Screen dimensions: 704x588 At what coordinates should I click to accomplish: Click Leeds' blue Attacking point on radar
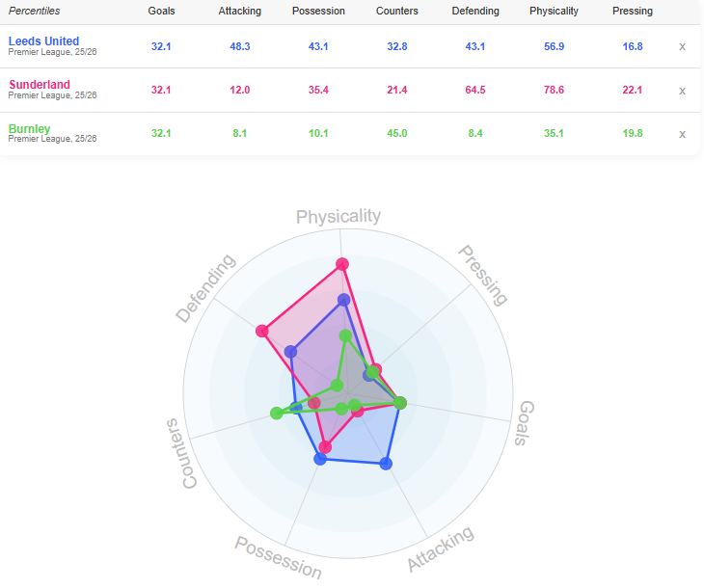386,464
